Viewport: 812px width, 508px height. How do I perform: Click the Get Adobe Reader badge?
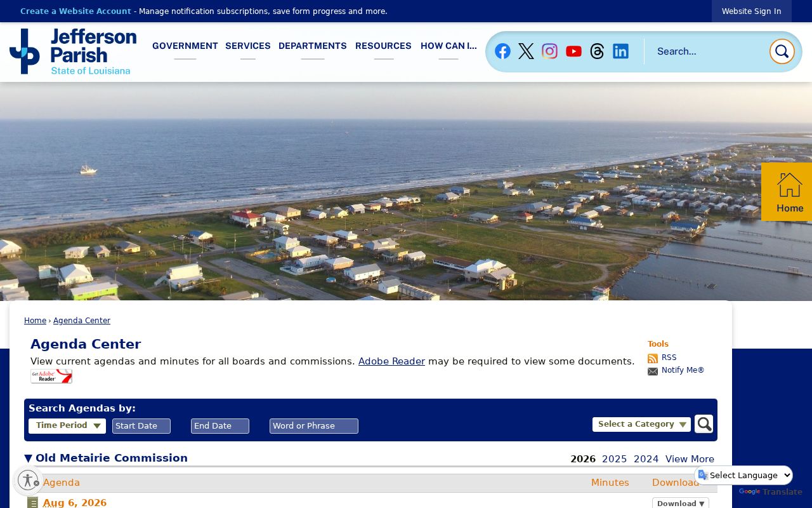(51, 376)
